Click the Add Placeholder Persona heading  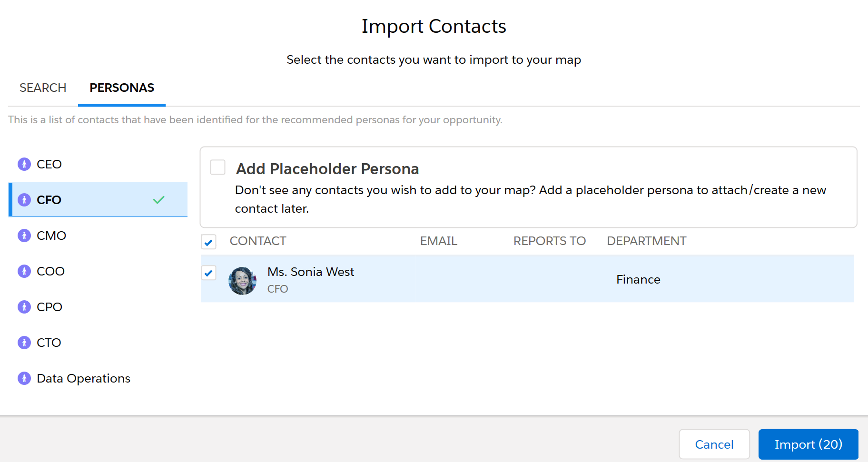tap(327, 169)
